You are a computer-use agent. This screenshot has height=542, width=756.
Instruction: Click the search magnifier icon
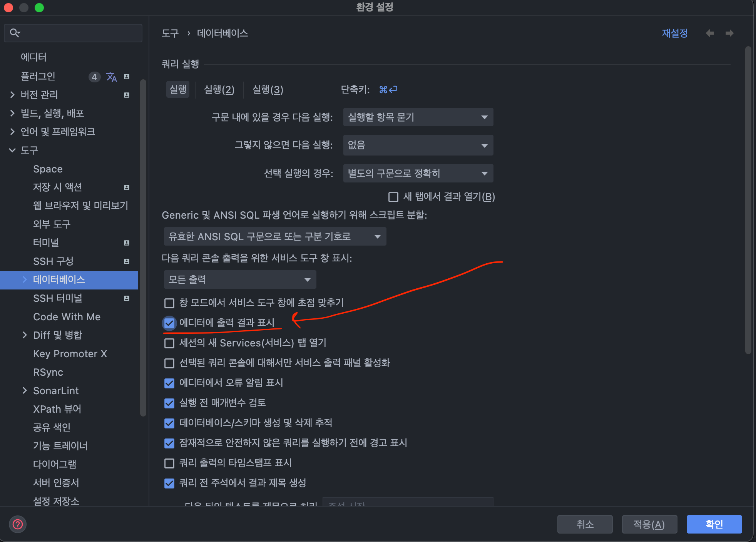[x=15, y=33]
